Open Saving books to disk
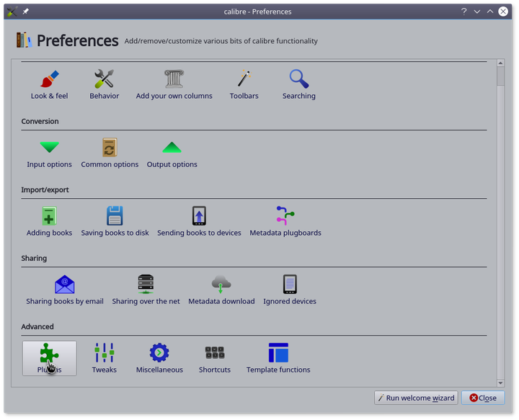This screenshot has width=519, height=420. [x=115, y=221]
